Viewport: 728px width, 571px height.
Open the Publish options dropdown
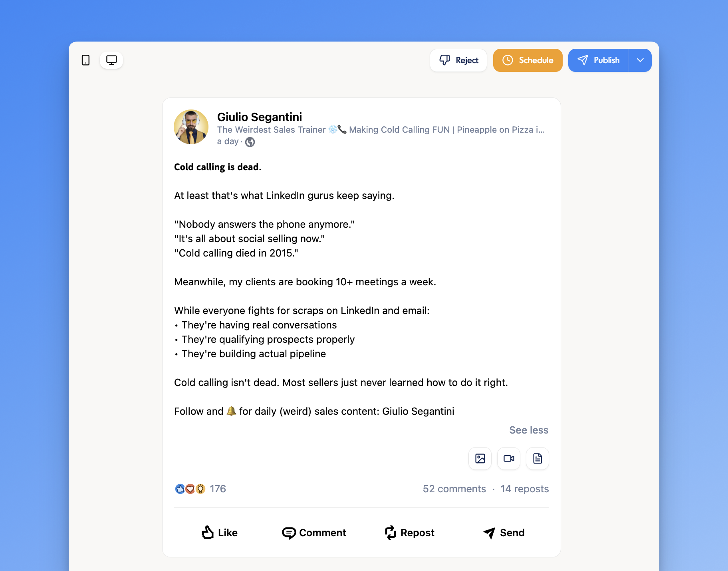[x=640, y=60]
